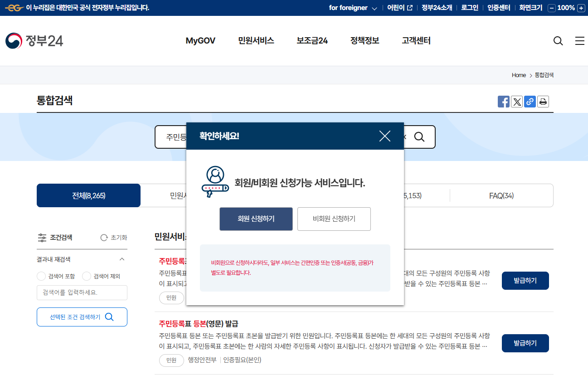Click the 회원 신청하기 button

256,219
